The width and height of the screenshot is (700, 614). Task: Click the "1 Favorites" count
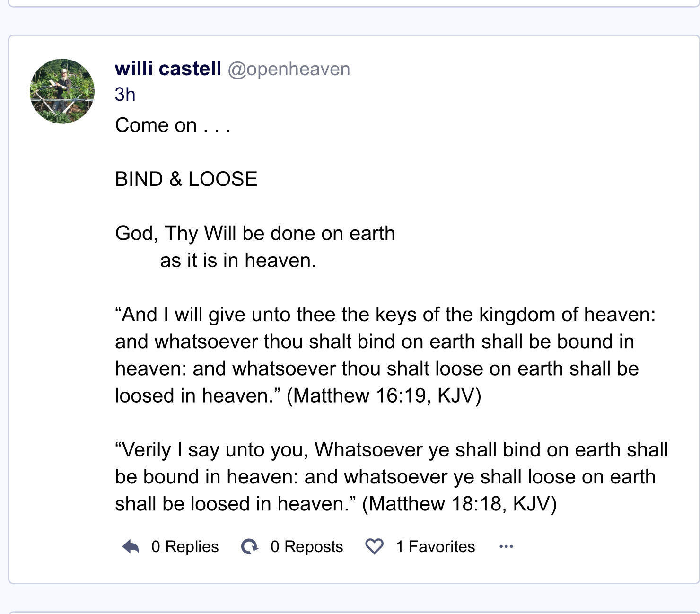[435, 547]
